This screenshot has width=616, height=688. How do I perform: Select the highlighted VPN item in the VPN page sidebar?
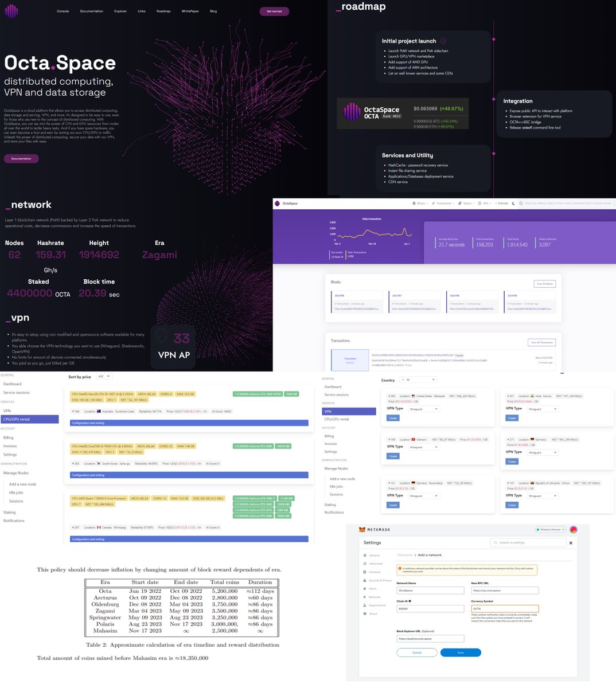coord(349,411)
